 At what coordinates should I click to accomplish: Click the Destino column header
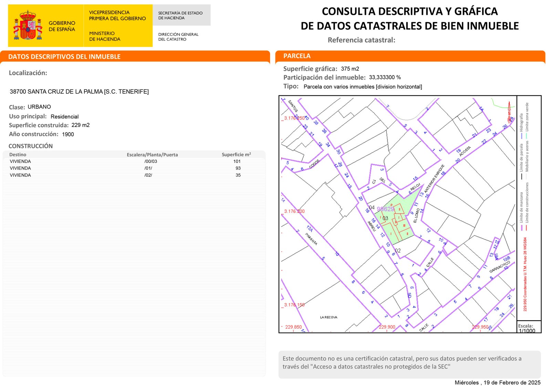tap(18, 155)
